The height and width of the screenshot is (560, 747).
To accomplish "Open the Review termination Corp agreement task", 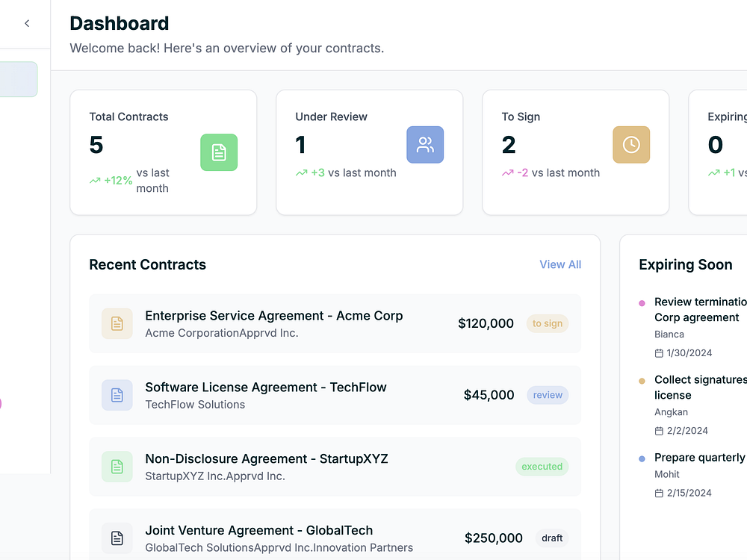I will tap(701, 310).
